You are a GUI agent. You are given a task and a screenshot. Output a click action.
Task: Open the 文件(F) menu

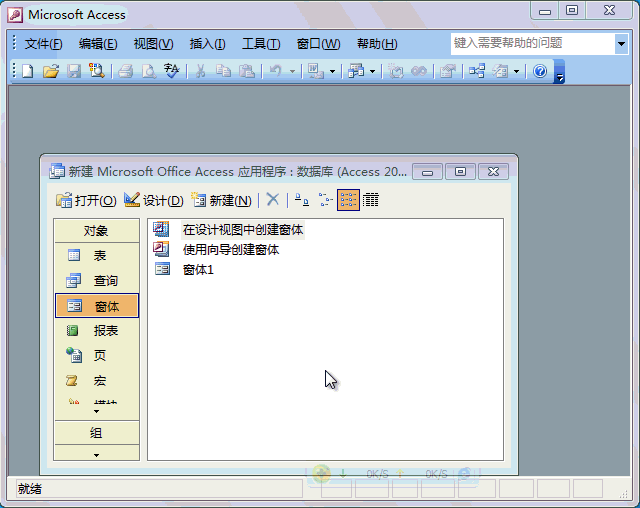tap(43, 44)
